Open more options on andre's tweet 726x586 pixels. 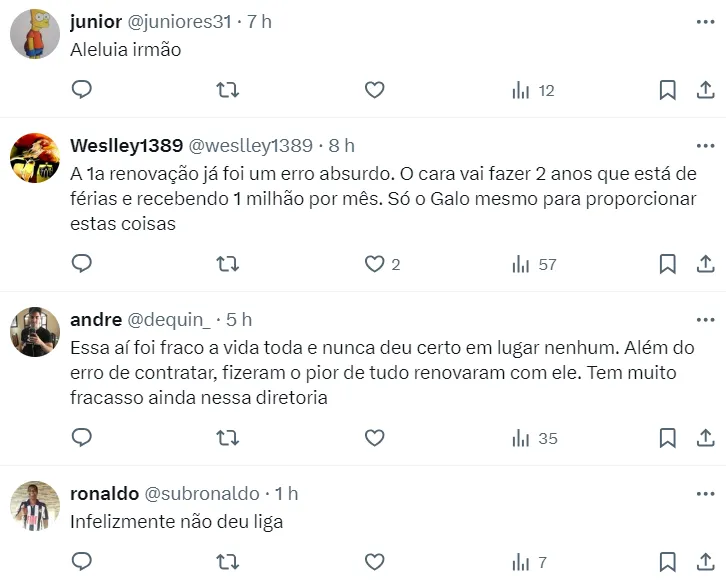[704, 320]
